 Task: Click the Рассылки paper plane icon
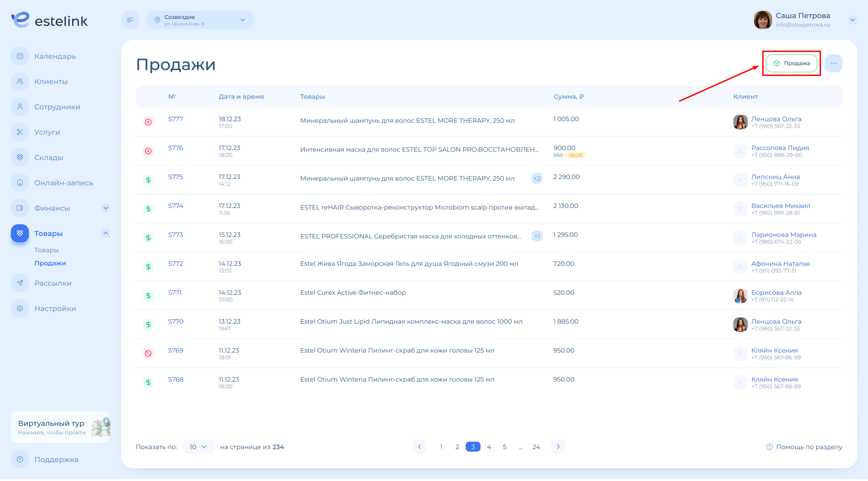(20, 283)
